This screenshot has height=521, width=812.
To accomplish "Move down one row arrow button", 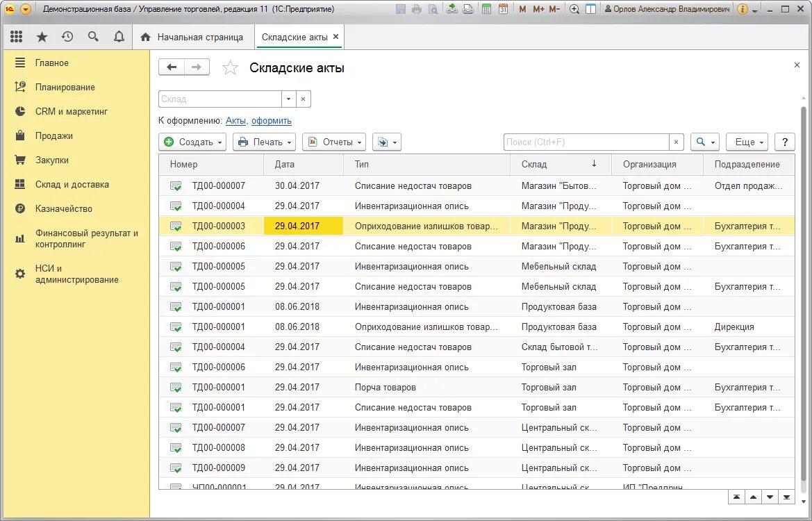I will [x=770, y=497].
